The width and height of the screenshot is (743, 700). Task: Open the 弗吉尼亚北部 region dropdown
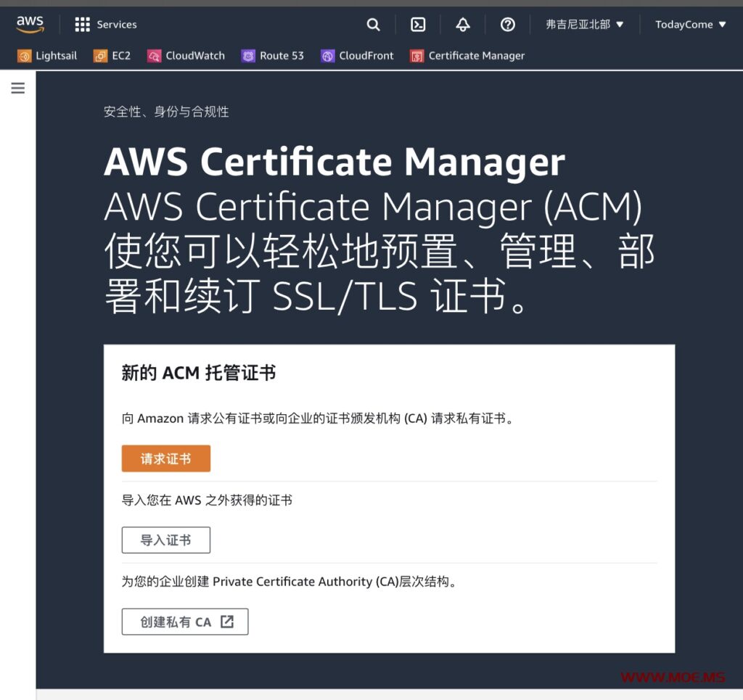[585, 25]
